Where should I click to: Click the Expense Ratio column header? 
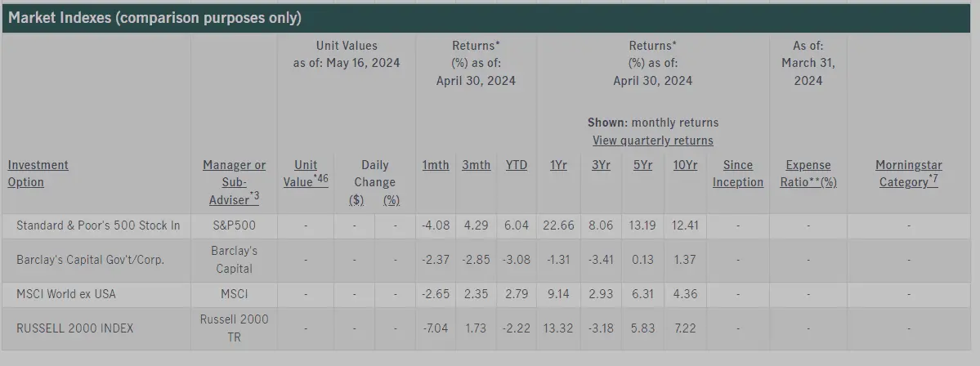coord(808,173)
